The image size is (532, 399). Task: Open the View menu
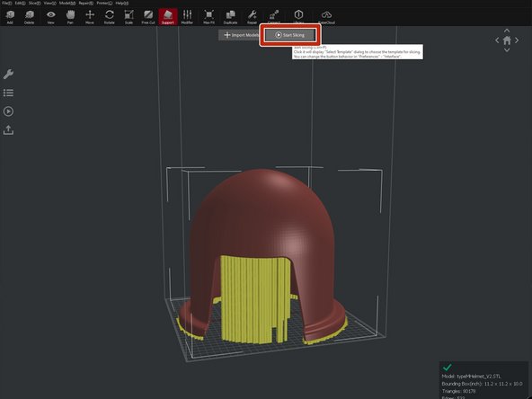tap(50, 3)
